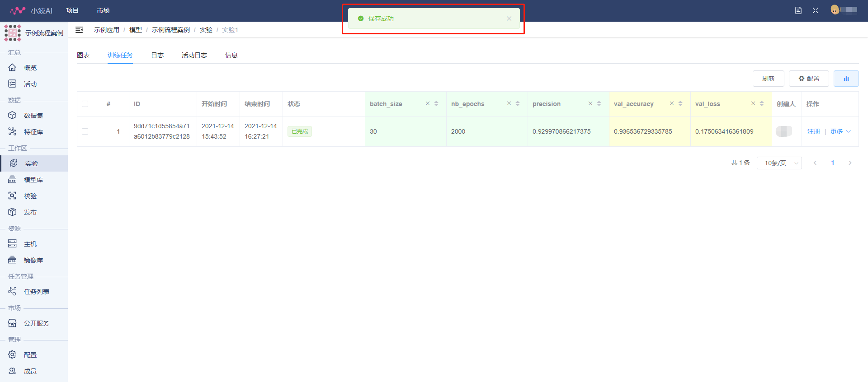Toggle fullscreen icon in top bar
Viewport: 868px width, 382px height.
pos(816,10)
